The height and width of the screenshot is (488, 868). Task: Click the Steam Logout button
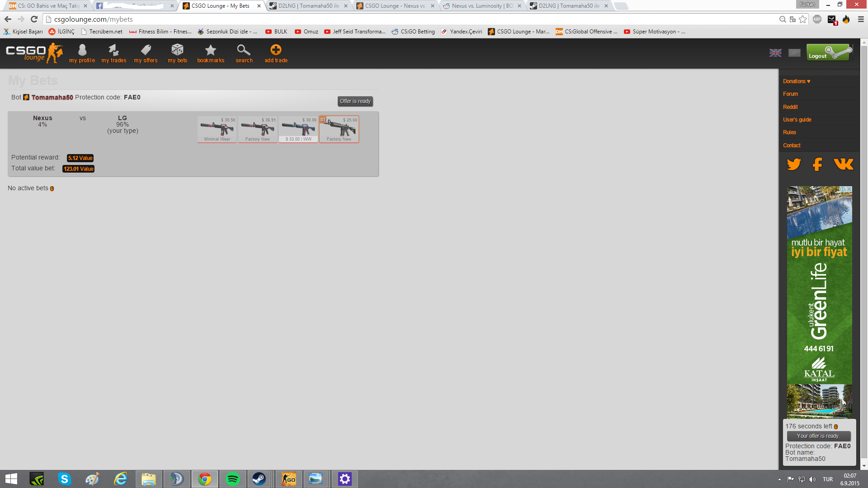click(x=829, y=52)
